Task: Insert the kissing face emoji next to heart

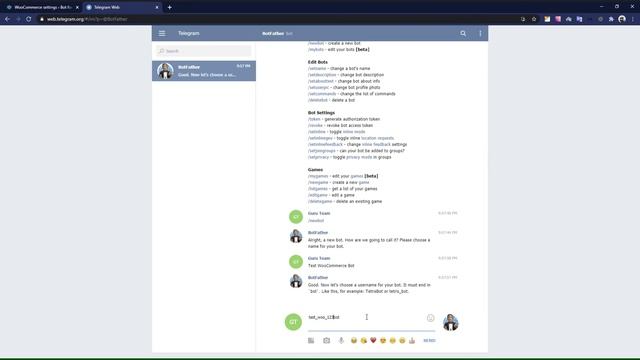Action: (363, 340)
